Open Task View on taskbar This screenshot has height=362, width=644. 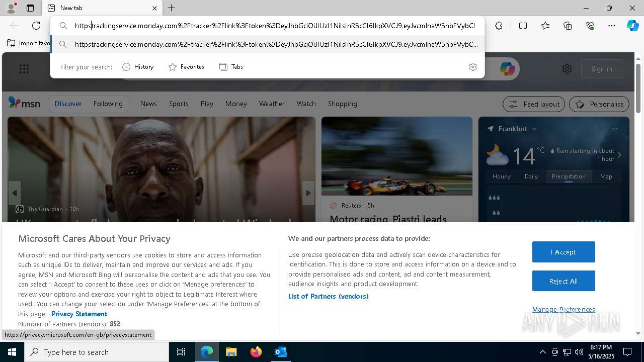pyautogui.click(x=181, y=352)
